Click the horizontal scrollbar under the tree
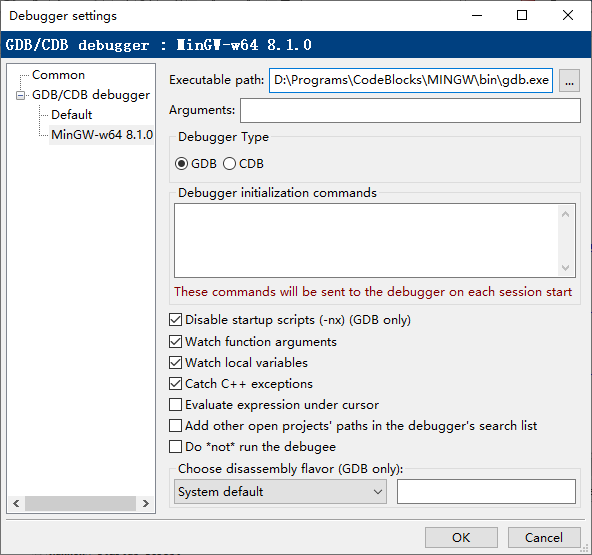This screenshot has width=592, height=555. (x=80, y=503)
